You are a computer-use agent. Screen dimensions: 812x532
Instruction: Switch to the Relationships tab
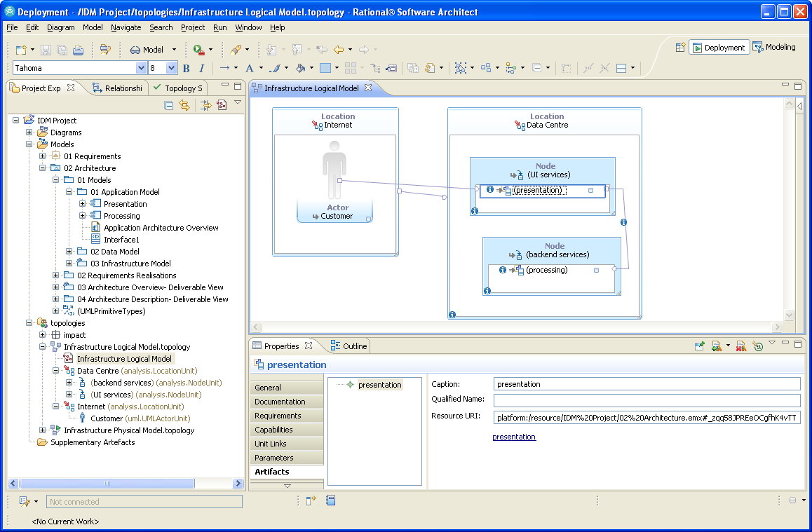[118, 88]
